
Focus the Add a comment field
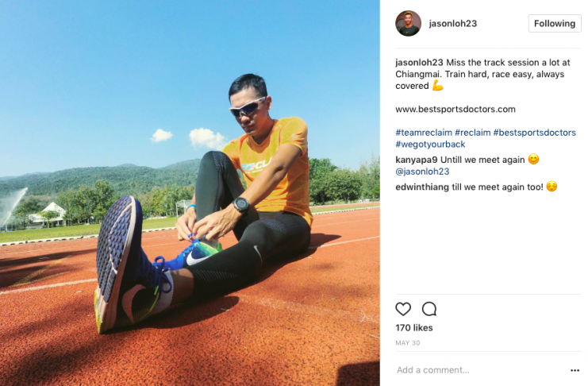480,370
